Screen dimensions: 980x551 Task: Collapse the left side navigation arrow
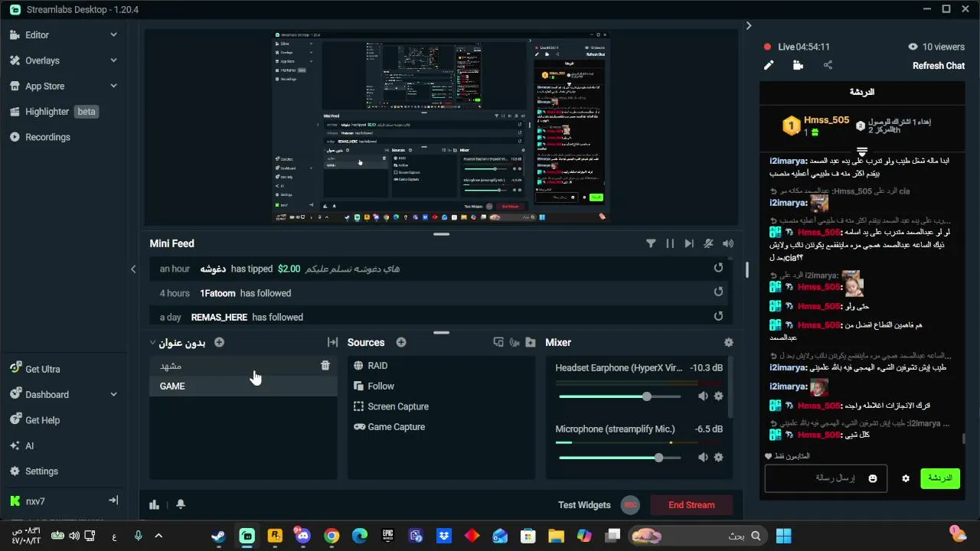pyautogui.click(x=133, y=269)
